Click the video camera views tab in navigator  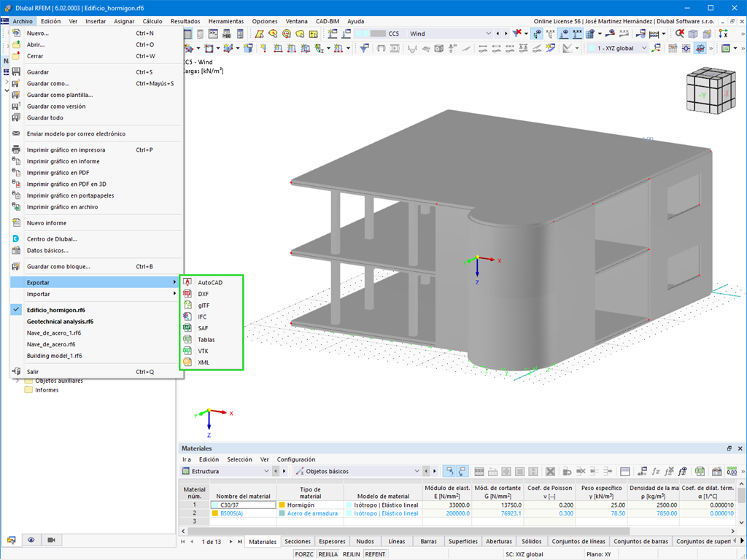point(52,540)
